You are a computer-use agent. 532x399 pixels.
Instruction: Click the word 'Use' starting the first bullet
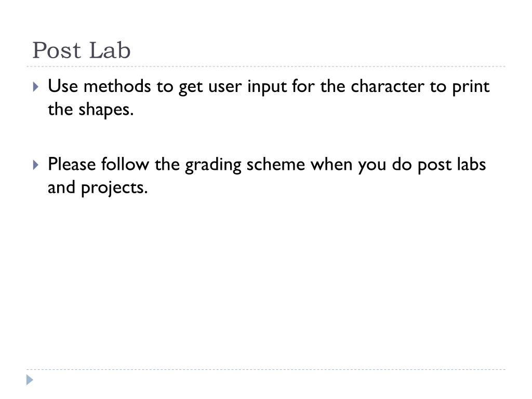pos(63,86)
